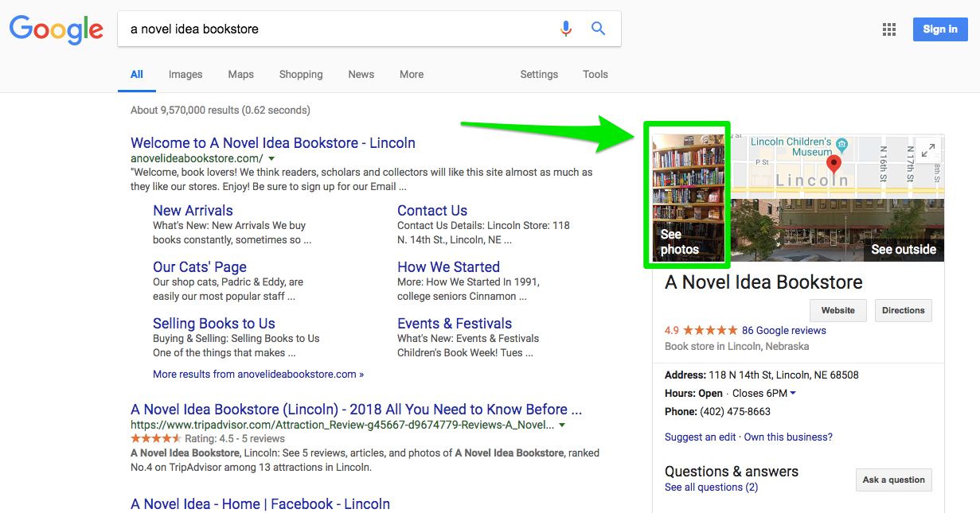Open the New Arrivals sitelink
This screenshot has width=980, height=513.
(x=193, y=211)
